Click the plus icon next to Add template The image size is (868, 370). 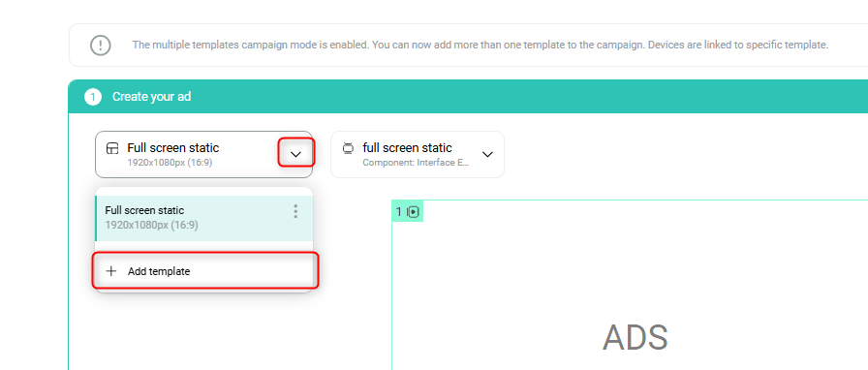(111, 271)
